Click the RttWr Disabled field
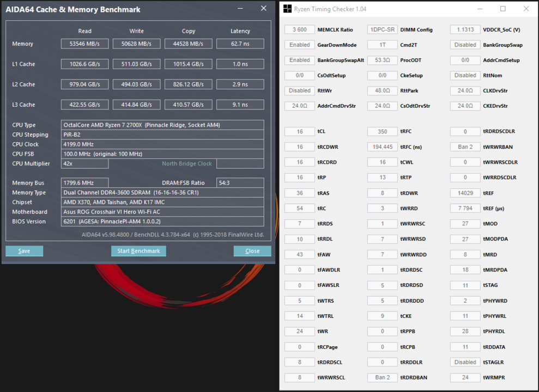 point(300,90)
